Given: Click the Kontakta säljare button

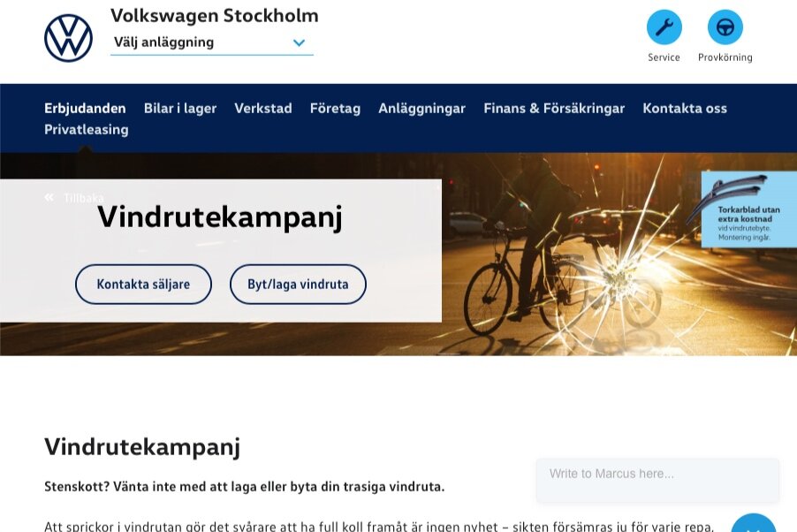Looking at the screenshot, I should point(143,284).
